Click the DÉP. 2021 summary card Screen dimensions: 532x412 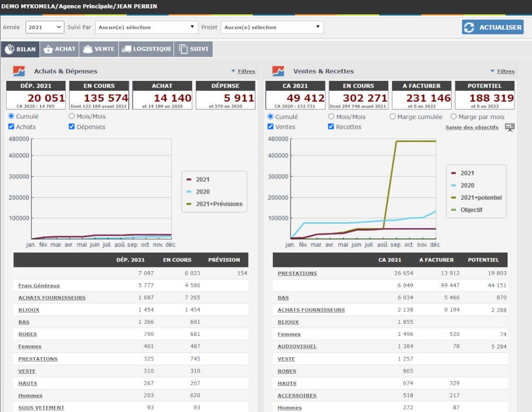click(x=36, y=95)
